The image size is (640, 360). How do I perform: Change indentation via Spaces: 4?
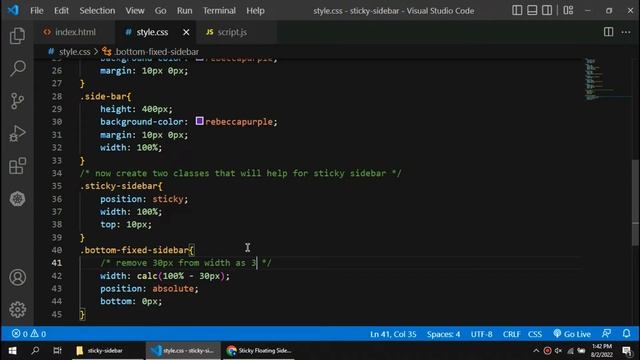[x=443, y=334]
